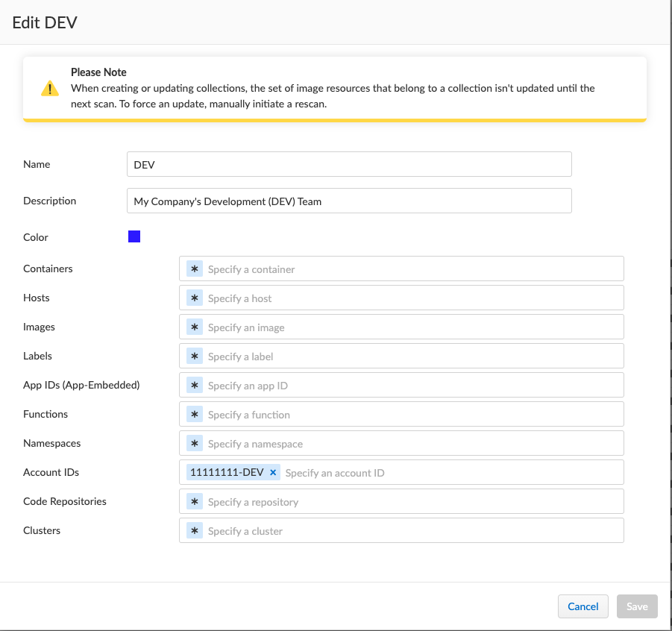Focus the Specify an account ID input
The width and height of the screenshot is (672, 631).
tap(448, 473)
